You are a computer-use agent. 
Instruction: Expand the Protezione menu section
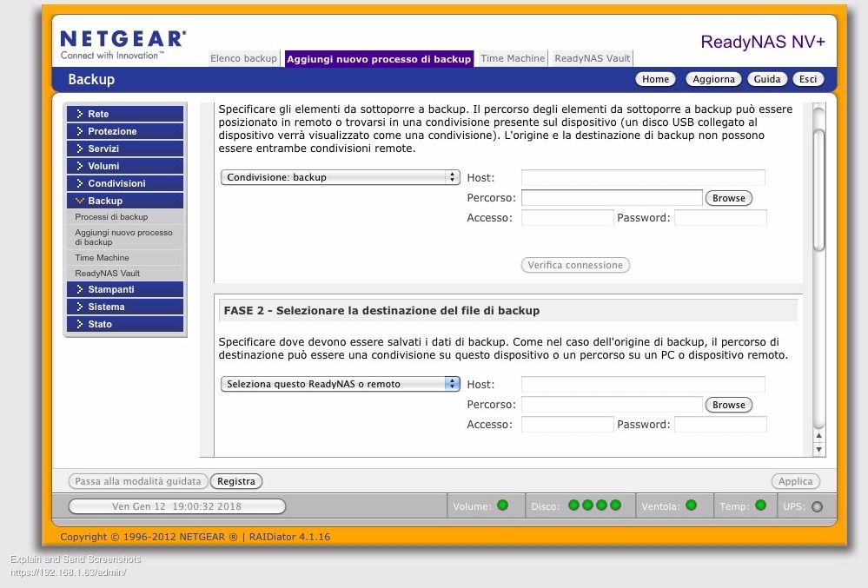coord(125,131)
